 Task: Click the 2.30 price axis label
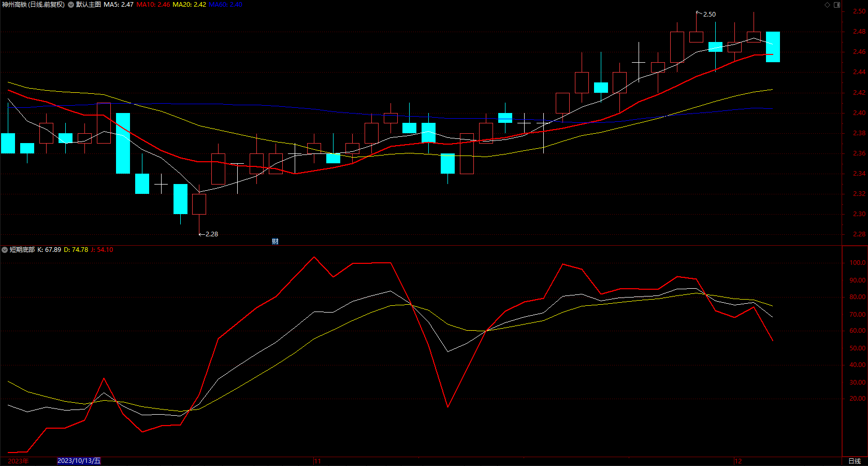tap(859, 214)
